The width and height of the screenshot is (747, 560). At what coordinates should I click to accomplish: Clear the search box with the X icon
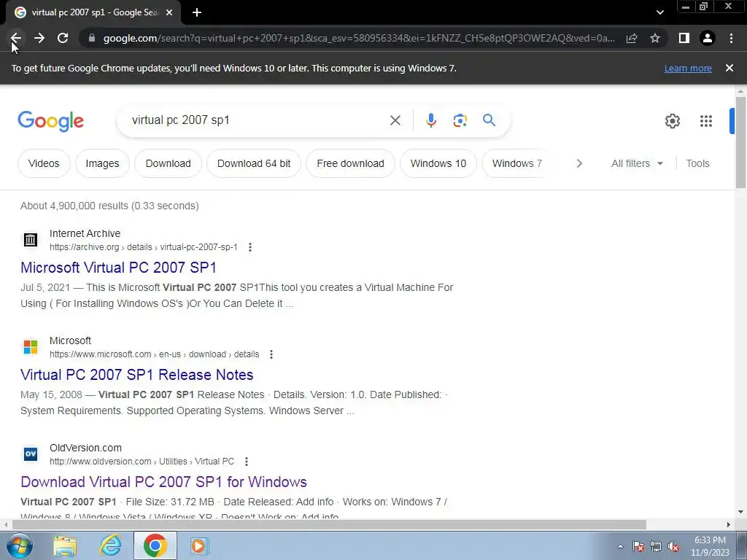click(395, 120)
